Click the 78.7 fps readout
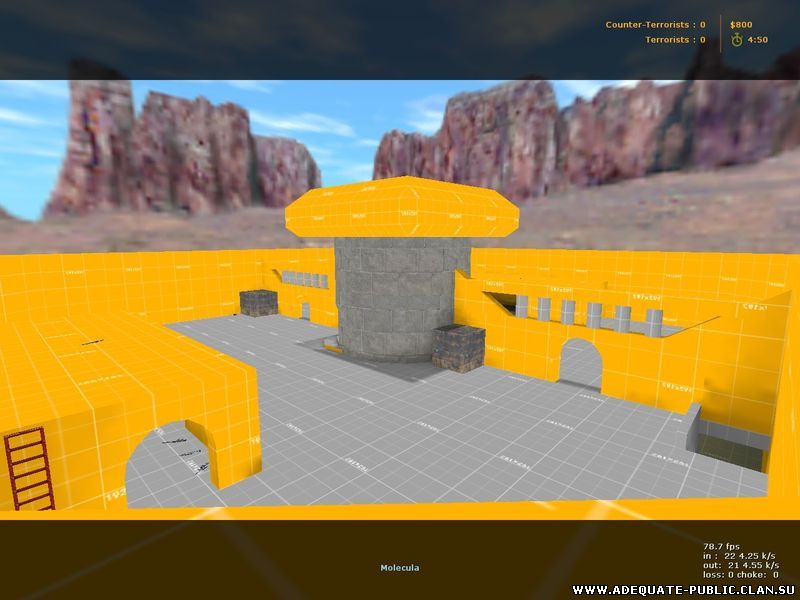The height and width of the screenshot is (600, 800). (x=721, y=546)
